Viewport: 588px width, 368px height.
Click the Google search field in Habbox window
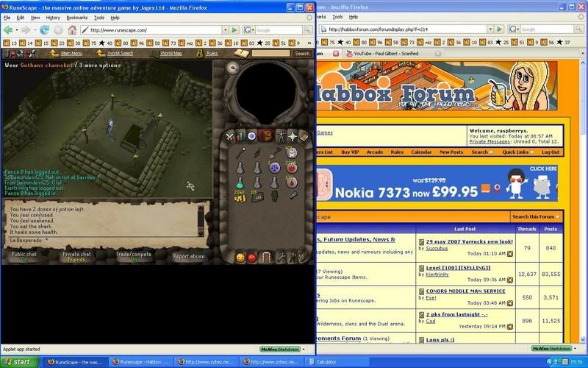click(546, 29)
